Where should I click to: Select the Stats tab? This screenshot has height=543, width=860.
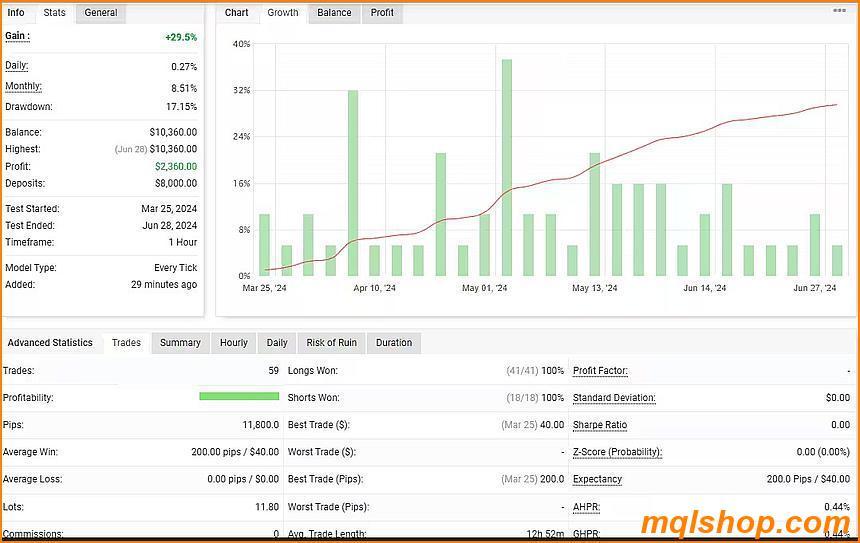click(54, 13)
